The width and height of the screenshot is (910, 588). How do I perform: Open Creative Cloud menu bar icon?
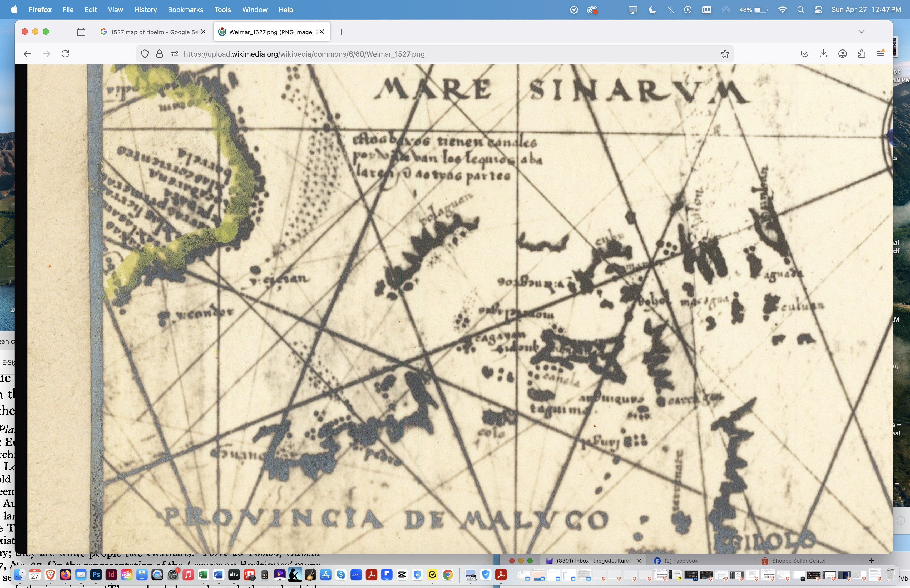click(592, 9)
